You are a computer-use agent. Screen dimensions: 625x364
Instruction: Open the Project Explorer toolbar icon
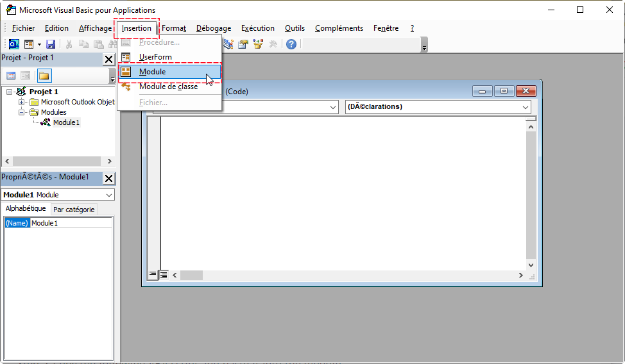[228, 44]
